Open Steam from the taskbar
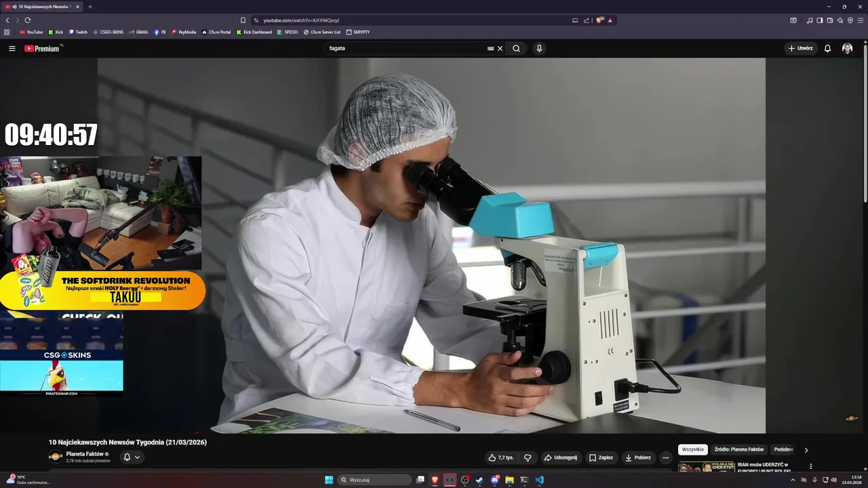The image size is (868, 488). pyautogui.click(x=479, y=480)
